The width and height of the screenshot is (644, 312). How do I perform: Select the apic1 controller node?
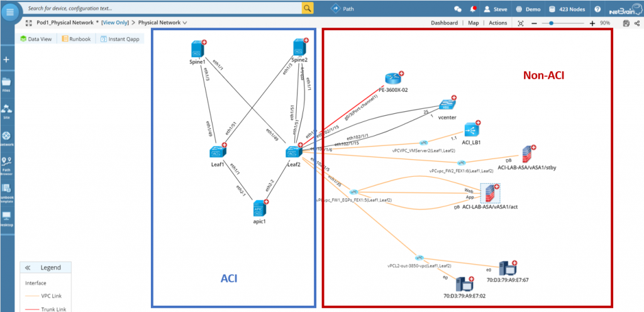click(x=260, y=209)
